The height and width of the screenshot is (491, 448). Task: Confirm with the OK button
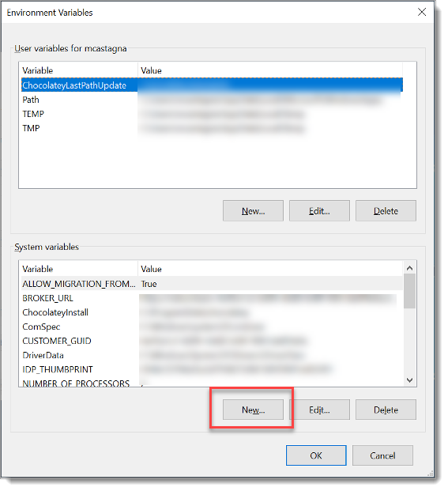(316, 455)
